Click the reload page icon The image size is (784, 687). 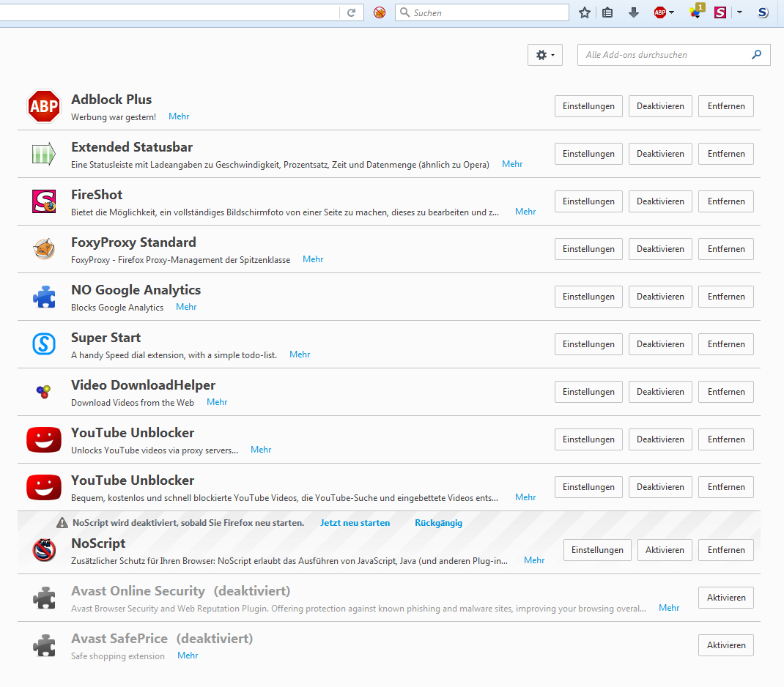click(x=352, y=12)
